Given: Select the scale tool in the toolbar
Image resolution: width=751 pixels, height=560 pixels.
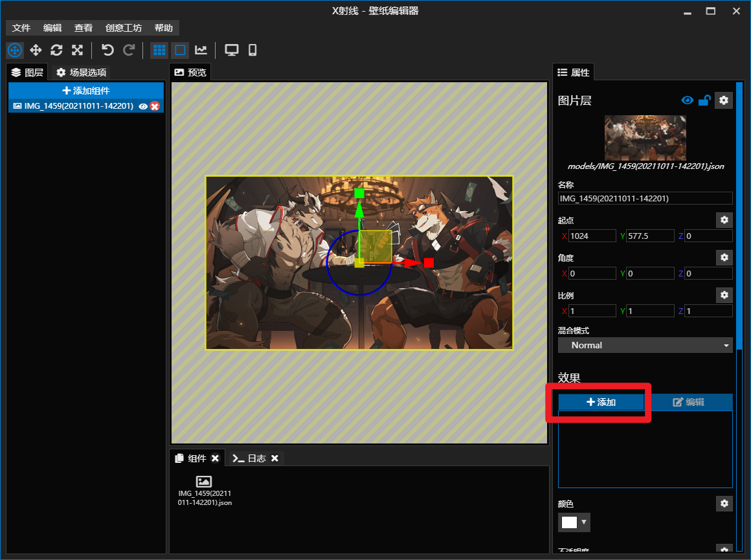Looking at the screenshot, I should [x=77, y=50].
